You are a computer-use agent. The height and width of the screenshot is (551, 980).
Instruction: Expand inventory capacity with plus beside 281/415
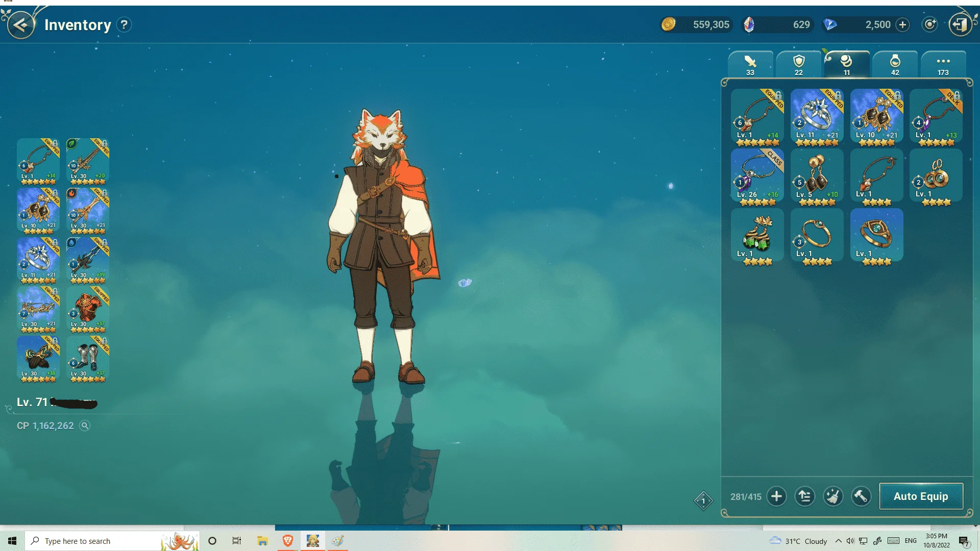[776, 496]
